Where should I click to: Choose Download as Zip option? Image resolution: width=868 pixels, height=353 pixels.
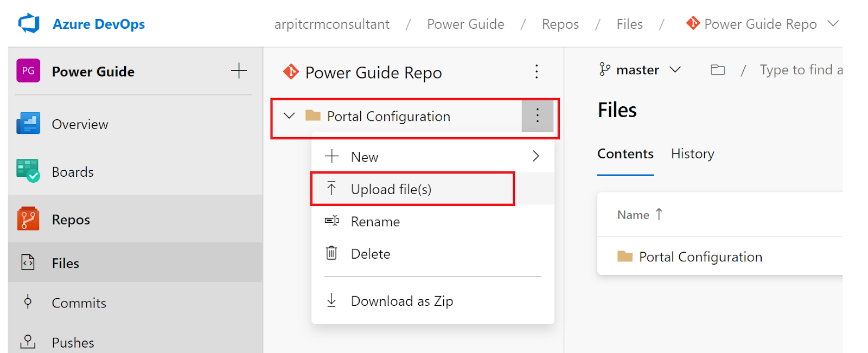pyautogui.click(x=401, y=301)
